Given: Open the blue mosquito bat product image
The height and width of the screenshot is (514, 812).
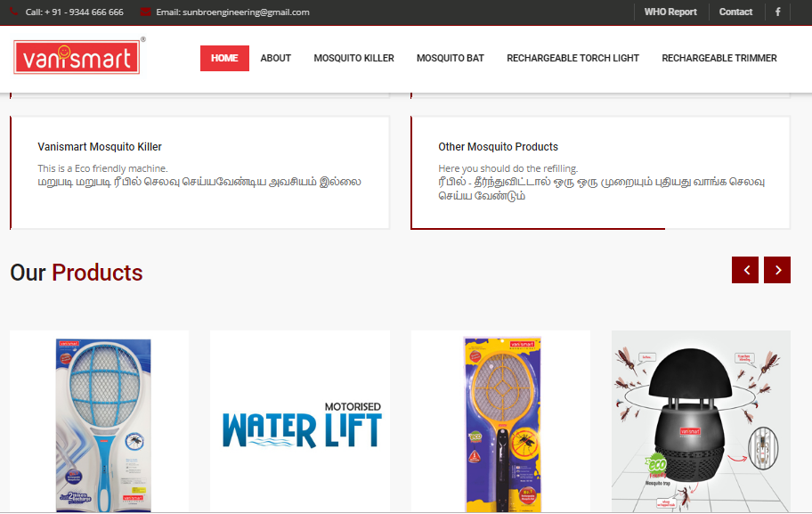Looking at the screenshot, I should coord(100,421).
